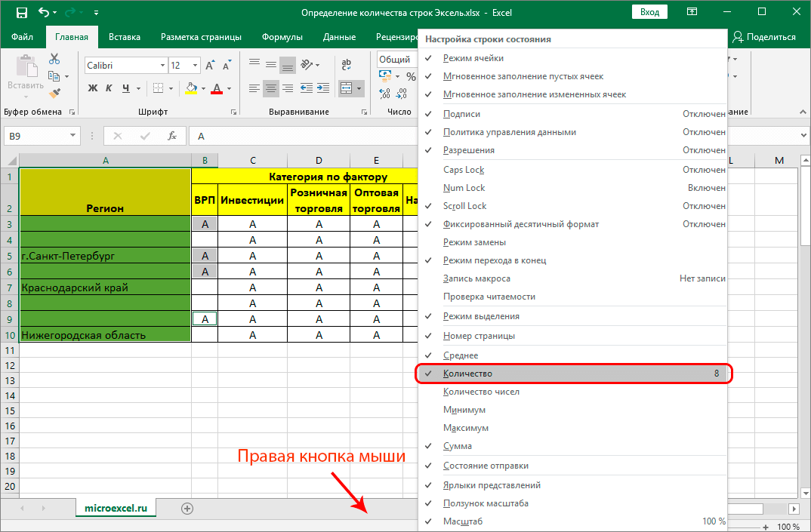The height and width of the screenshot is (532, 811).
Task: Click the Поделиться share button
Action: coord(764,37)
